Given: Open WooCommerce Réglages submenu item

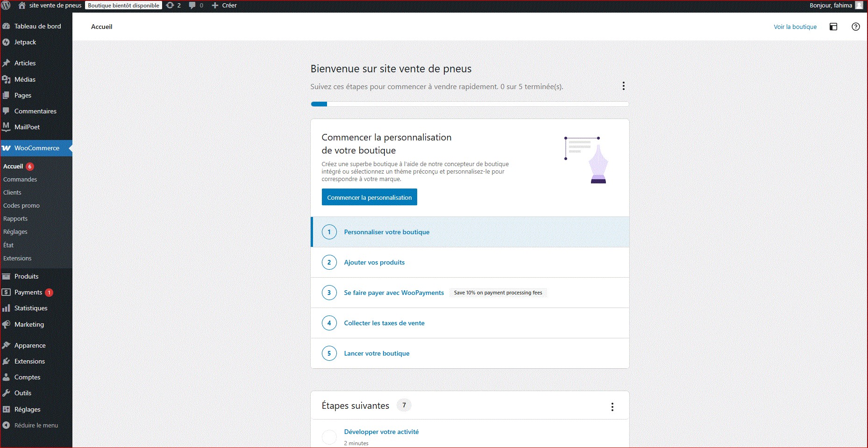Looking at the screenshot, I should (15, 231).
